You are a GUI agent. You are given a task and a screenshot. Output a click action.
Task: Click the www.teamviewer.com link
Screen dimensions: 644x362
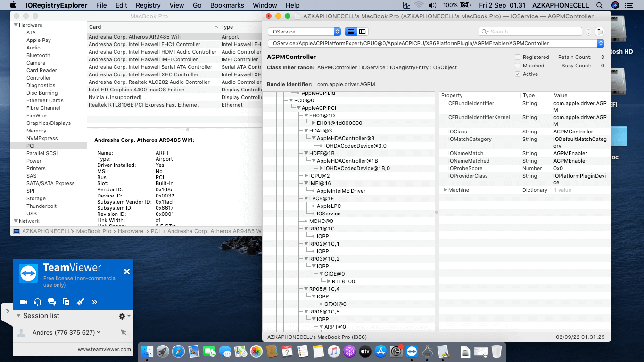[104, 349]
